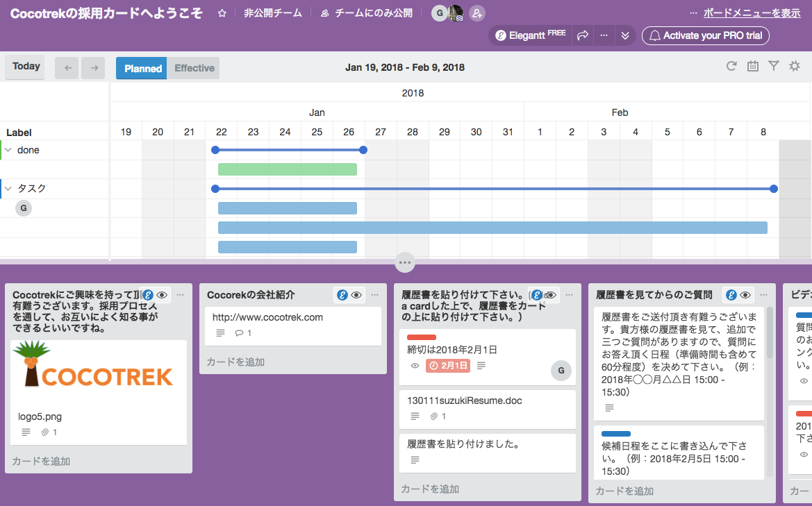The height and width of the screenshot is (506, 812).
Task: Click Activate your PRO trial button
Action: click(x=705, y=35)
